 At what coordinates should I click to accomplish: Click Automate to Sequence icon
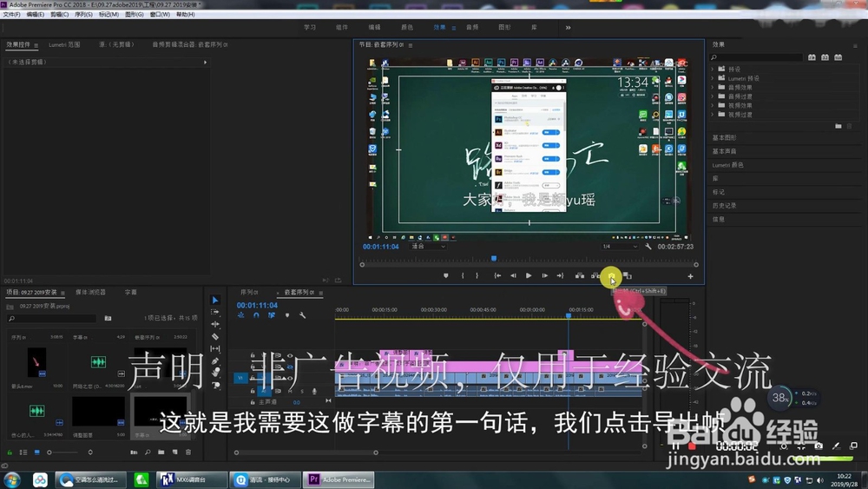pos(134,453)
